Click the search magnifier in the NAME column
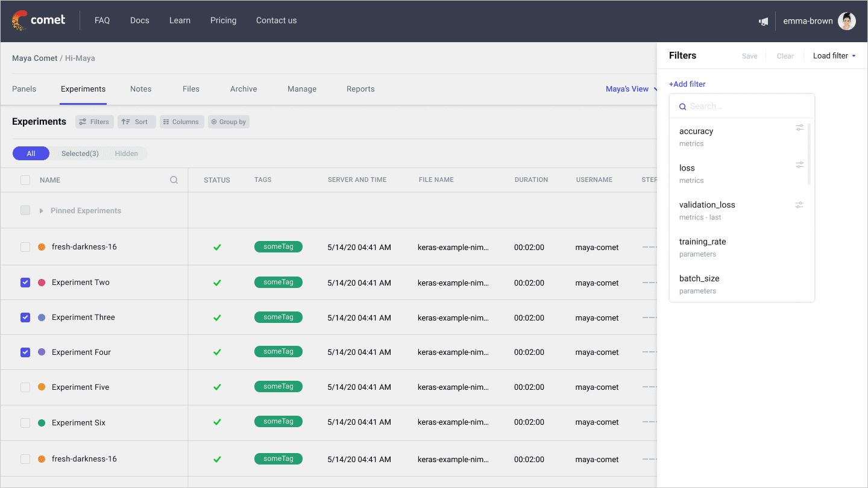This screenshot has height=488, width=868. (174, 180)
